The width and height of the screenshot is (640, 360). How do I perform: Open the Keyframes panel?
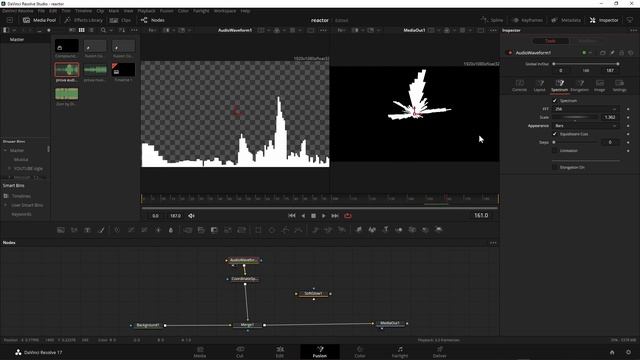[527, 20]
